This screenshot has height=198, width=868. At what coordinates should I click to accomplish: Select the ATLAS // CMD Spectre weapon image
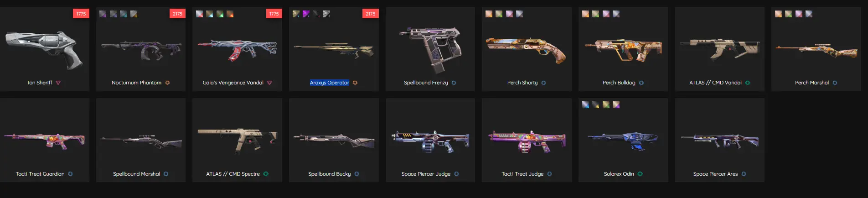[237, 139]
